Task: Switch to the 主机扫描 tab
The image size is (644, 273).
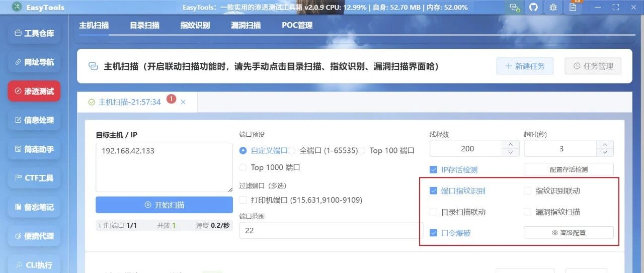Action: click(x=94, y=25)
